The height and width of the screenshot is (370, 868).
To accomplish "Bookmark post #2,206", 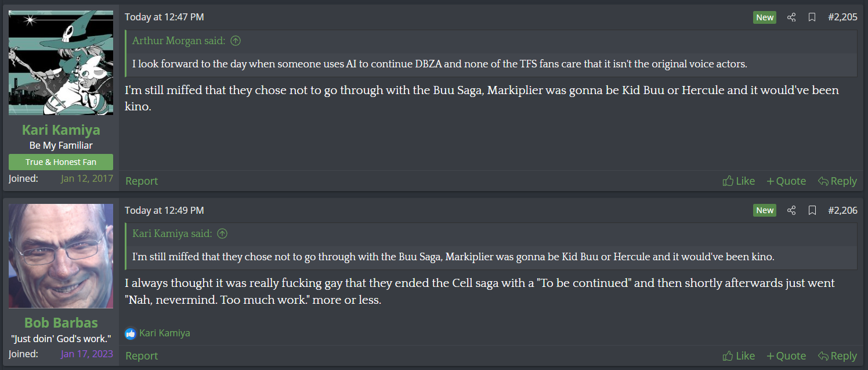I will click(812, 210).
